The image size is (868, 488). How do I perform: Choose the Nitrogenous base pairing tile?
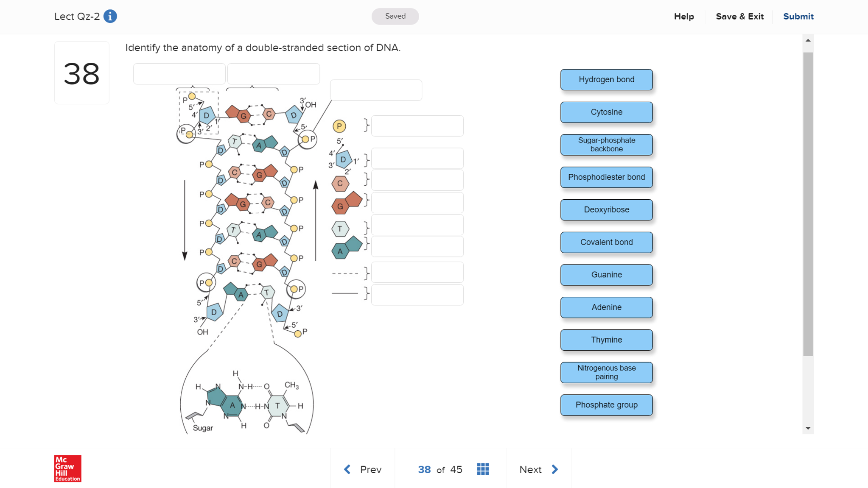tap(606, 372)
